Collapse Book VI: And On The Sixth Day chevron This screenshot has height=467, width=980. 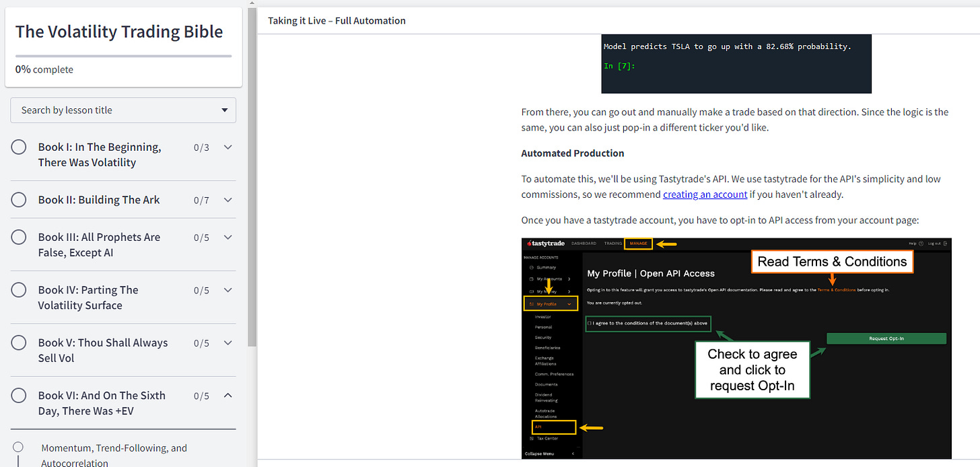pyautogui.click(x=228, y=395)
